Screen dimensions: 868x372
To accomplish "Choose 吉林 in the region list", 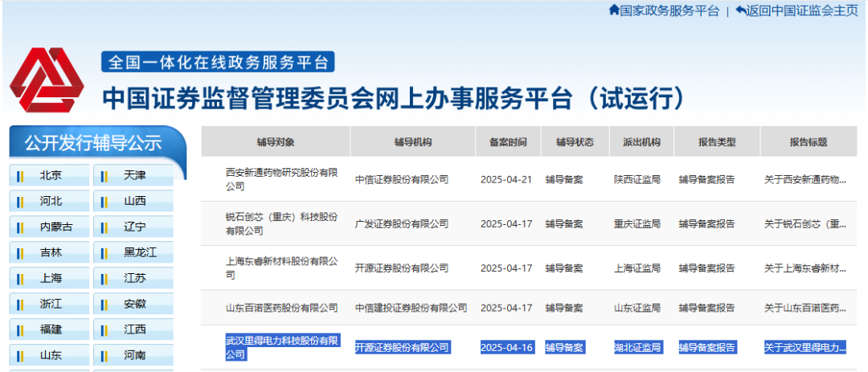I will (x=49, y=252).
